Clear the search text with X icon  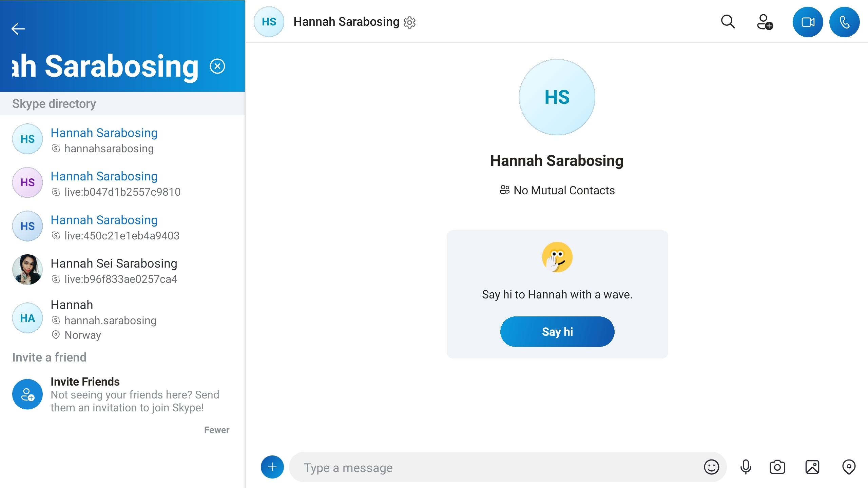(x=217, y=66)
